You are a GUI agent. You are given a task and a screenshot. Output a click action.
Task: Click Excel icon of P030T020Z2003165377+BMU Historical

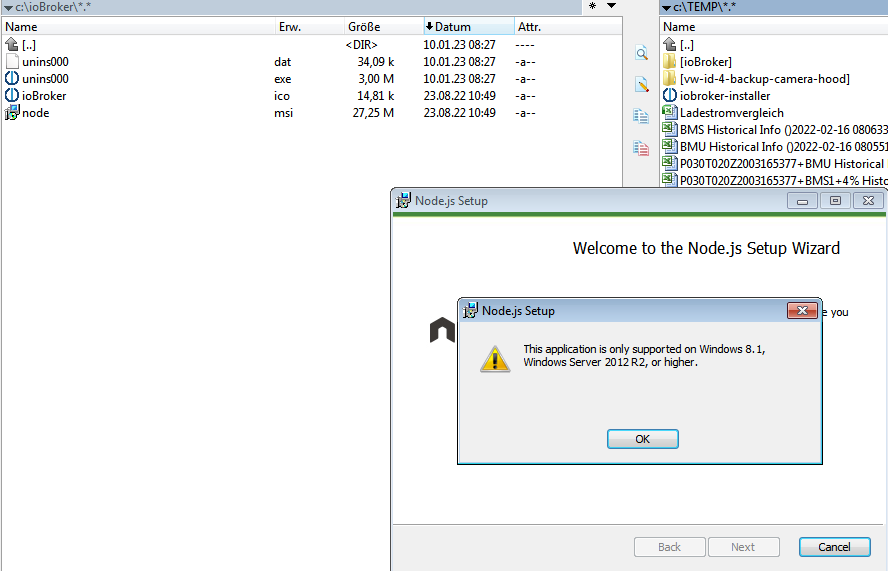coord(670,163)
